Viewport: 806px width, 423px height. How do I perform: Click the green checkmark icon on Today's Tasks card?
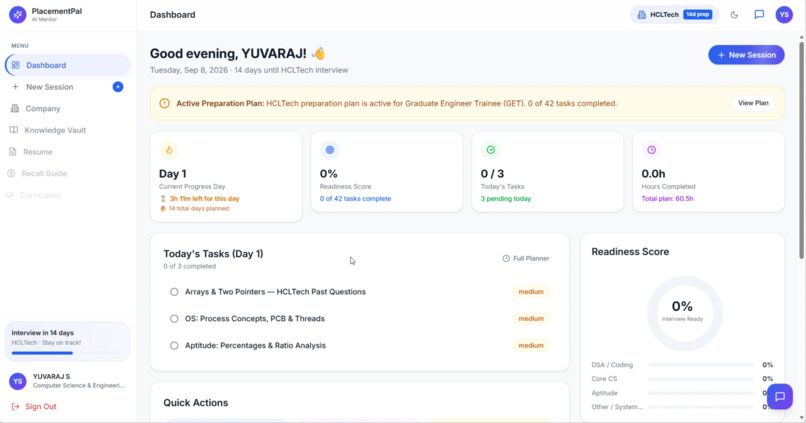pyautogui.click(x=490, y=150)
